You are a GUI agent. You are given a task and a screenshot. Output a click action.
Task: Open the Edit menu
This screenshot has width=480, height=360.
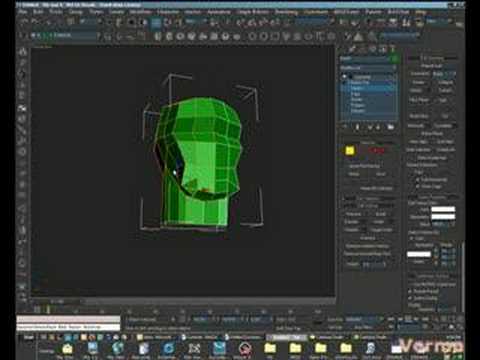[x=38, y=12]
